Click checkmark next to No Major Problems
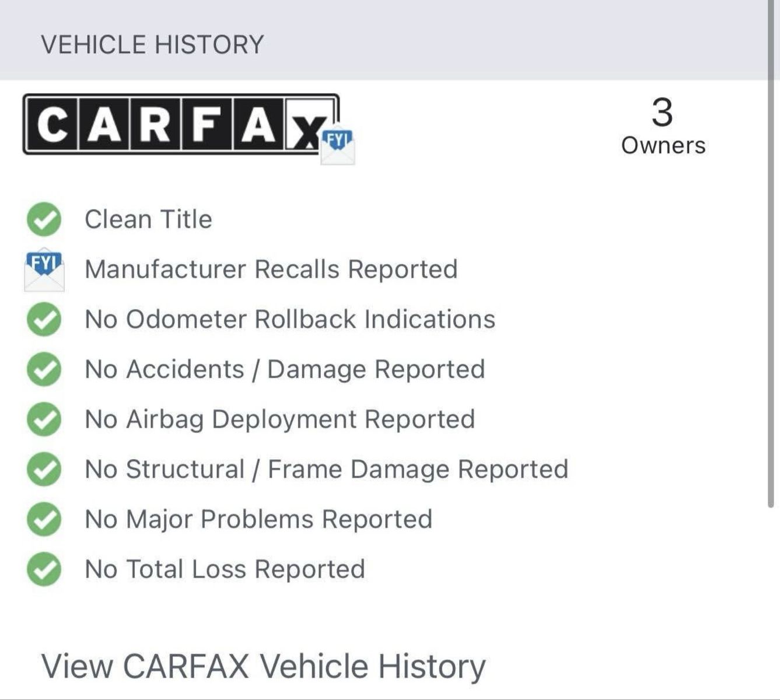780x700 pixels. pos(44,519)
